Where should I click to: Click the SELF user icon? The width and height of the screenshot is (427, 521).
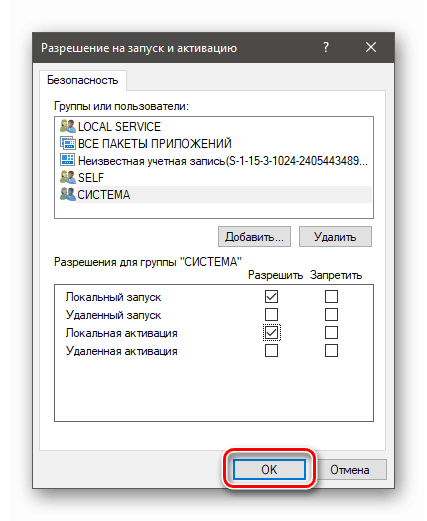(68, 177)
